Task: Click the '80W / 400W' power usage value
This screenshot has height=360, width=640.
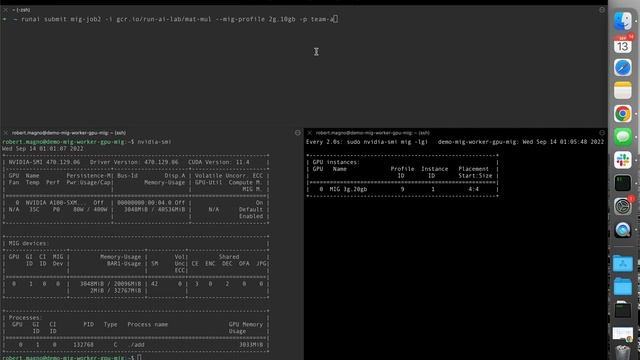Action: (90, 209)
